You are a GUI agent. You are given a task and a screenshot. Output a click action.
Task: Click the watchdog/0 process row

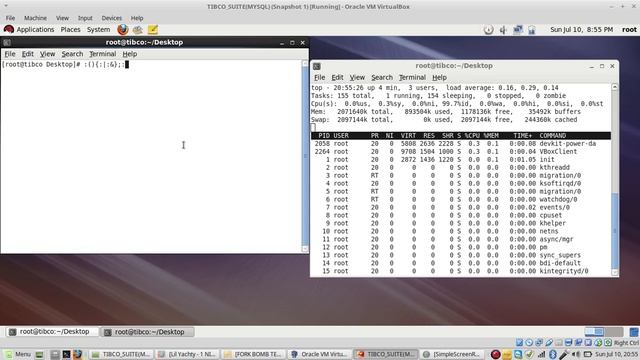(x=460, y=199)
